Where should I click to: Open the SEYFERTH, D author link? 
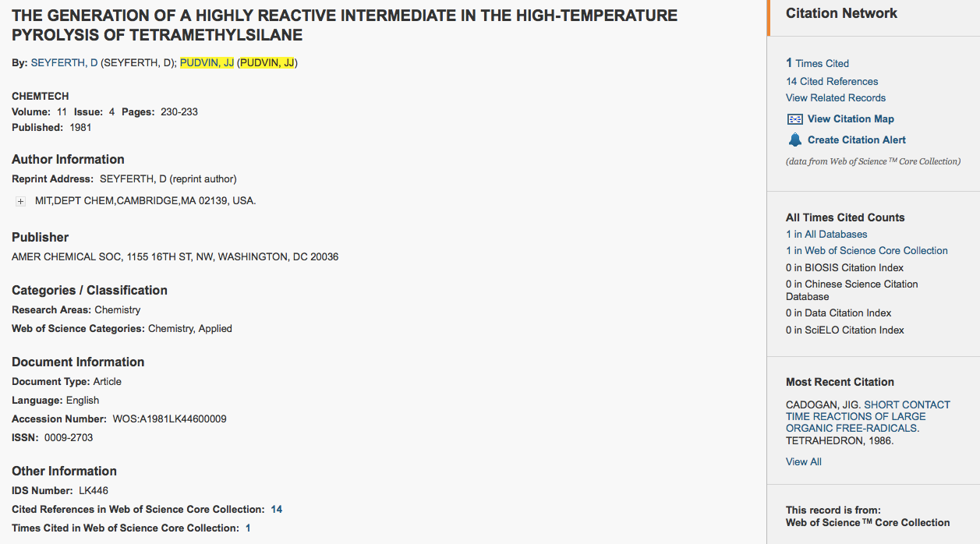pyautogui.click(x=64, y=63)
